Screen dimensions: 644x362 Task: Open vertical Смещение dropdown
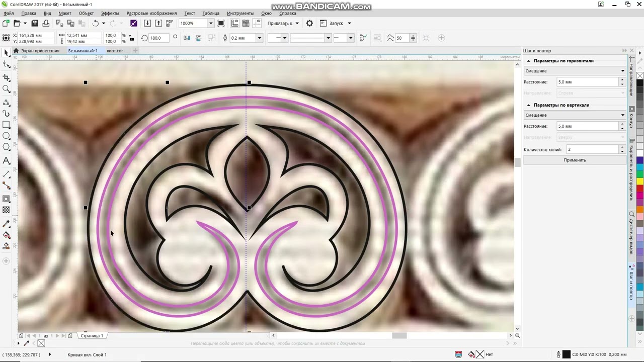pyautogui.click(x=575, y=115)
